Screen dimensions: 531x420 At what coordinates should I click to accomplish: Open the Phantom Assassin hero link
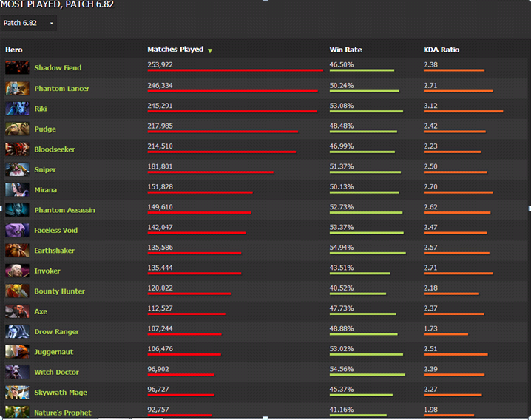[x=64, y=210]
